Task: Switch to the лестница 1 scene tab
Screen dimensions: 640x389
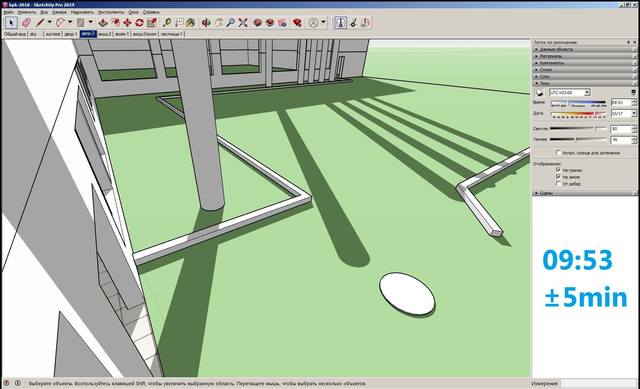Action: pos(171,34)
